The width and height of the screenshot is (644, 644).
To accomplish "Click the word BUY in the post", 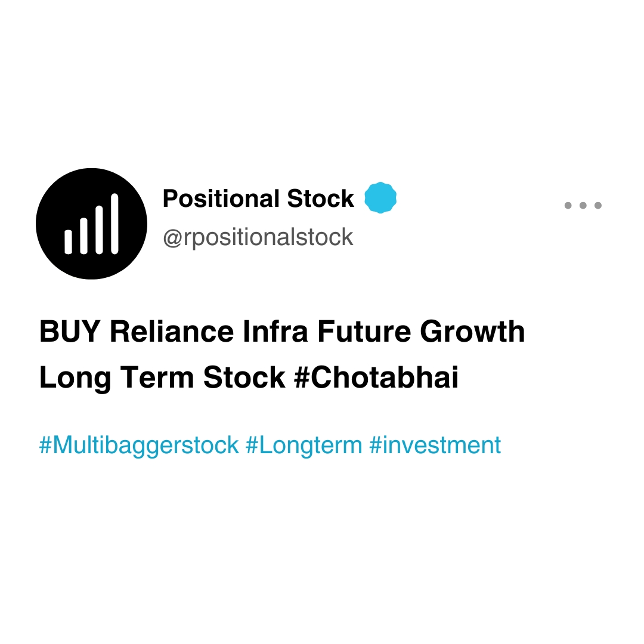I will (x=70, y=332).
